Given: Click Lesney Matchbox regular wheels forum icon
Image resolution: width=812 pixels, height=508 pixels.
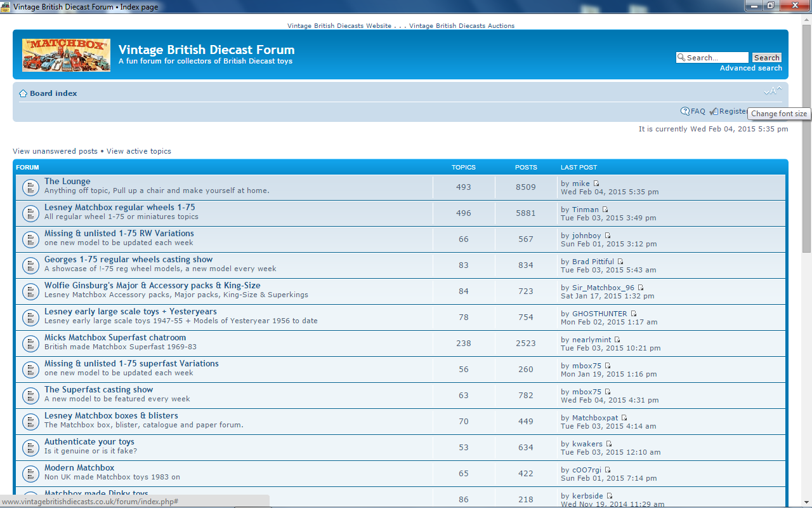Looking at the screenshot, I should click(x=30, y=213).
